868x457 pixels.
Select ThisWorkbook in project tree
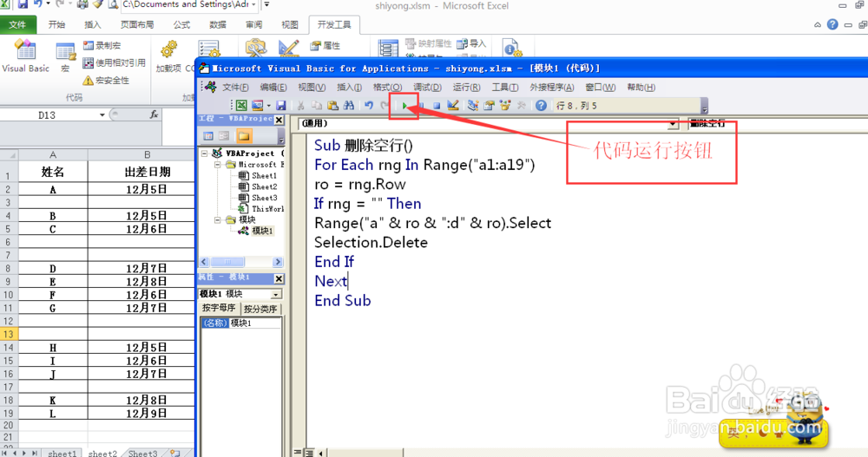click(x=267, y=209)
